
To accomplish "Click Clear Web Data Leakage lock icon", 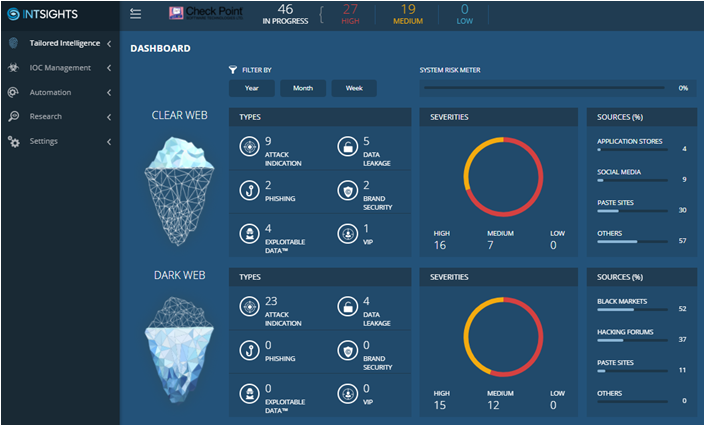I will [345, 148].
